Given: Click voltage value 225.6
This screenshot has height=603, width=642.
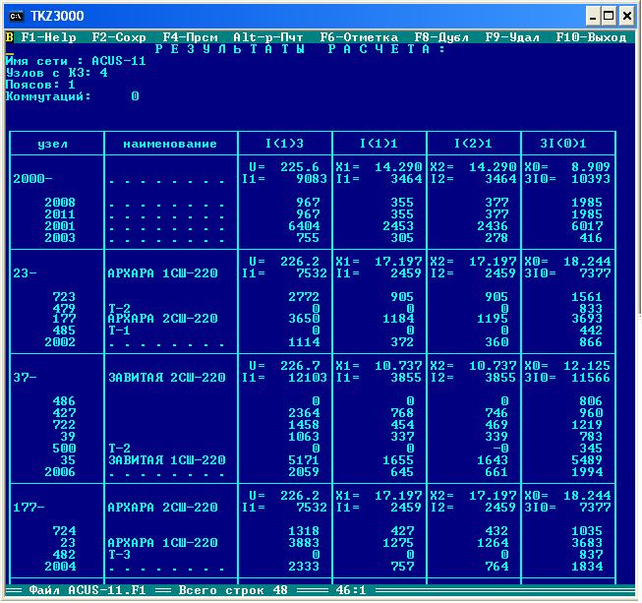Looking at the screenshot, I should (300, 167).
